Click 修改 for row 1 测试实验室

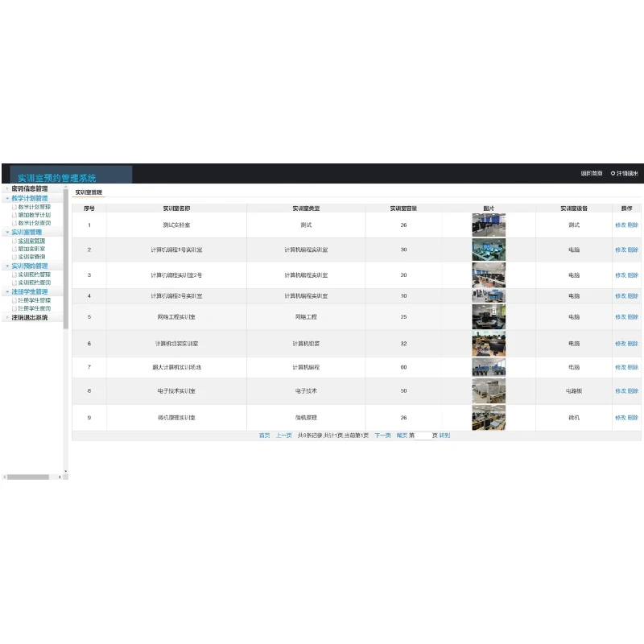[620, 225]
